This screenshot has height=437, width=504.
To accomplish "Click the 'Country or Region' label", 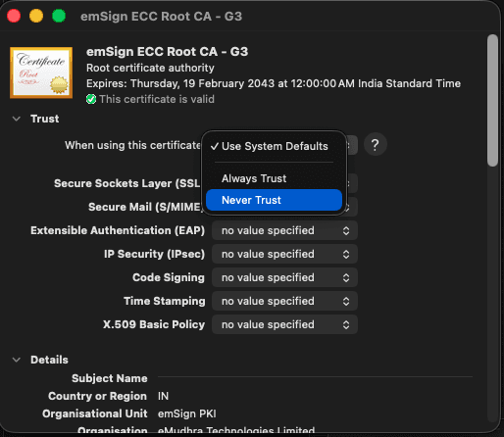I will tap(97, 396).
